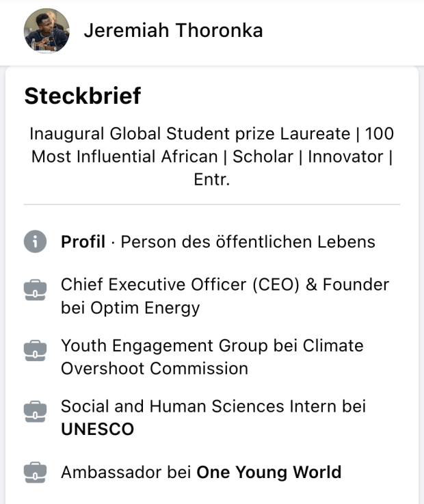
Task: Open the bold UNESCO page link
Action: 97,429
